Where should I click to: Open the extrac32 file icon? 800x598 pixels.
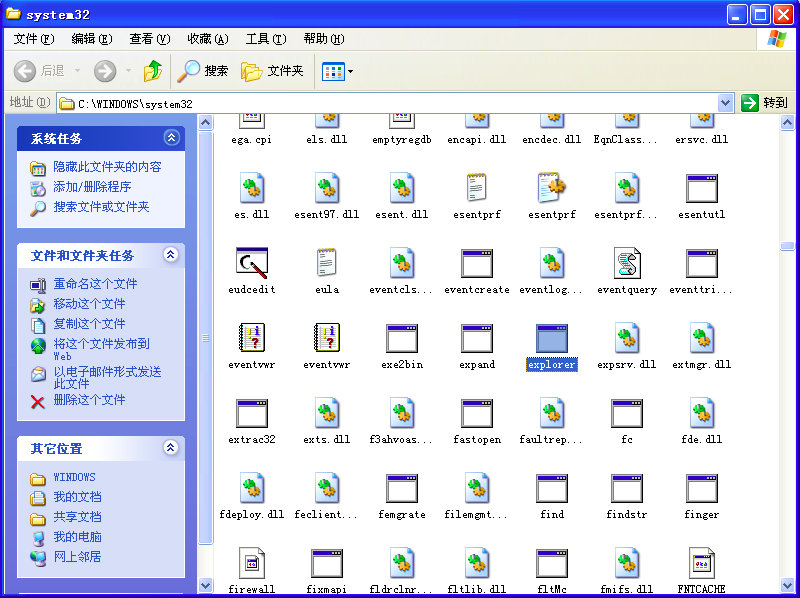[251, 415]
